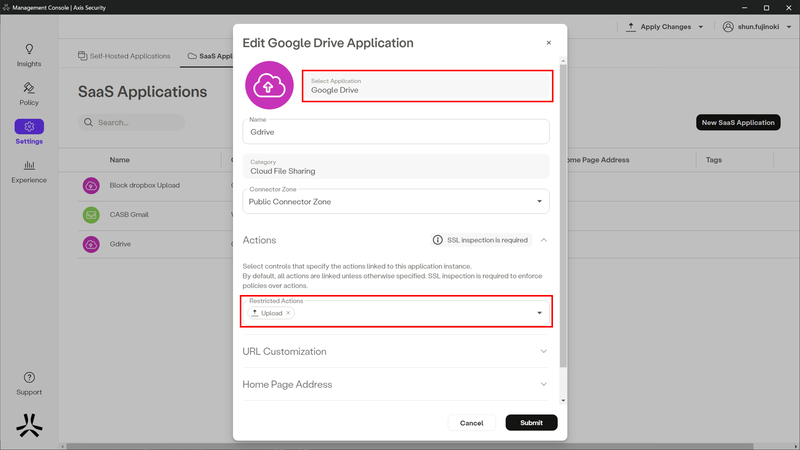The image size is (800, 450).
Task: Select the Settings gear icon
Action: 29,127
